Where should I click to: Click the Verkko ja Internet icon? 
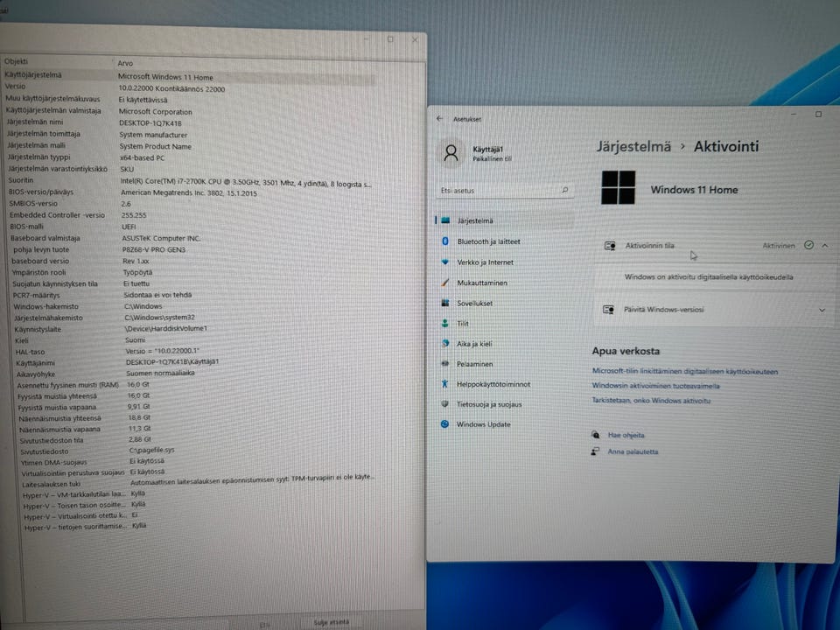pyautogui.click(x=444, y=262)
